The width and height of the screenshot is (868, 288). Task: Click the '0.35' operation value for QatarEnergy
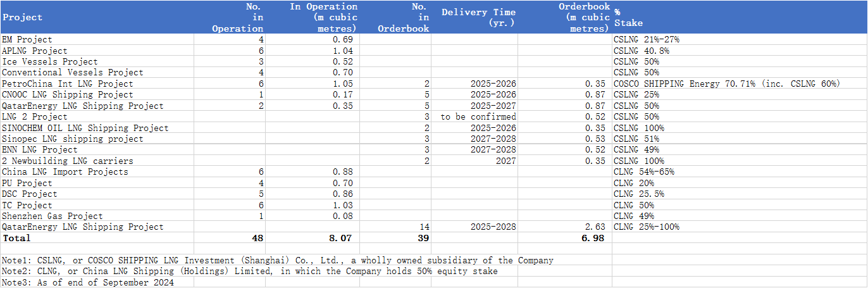point(312,106)
